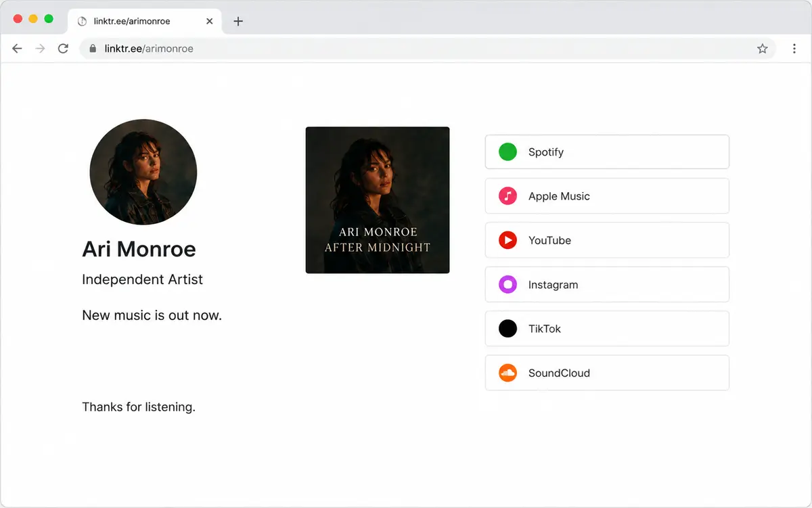This screenshot has width=812, height=508.
Task: Open a new tab with plus icon
Action: tap(238, 21)
